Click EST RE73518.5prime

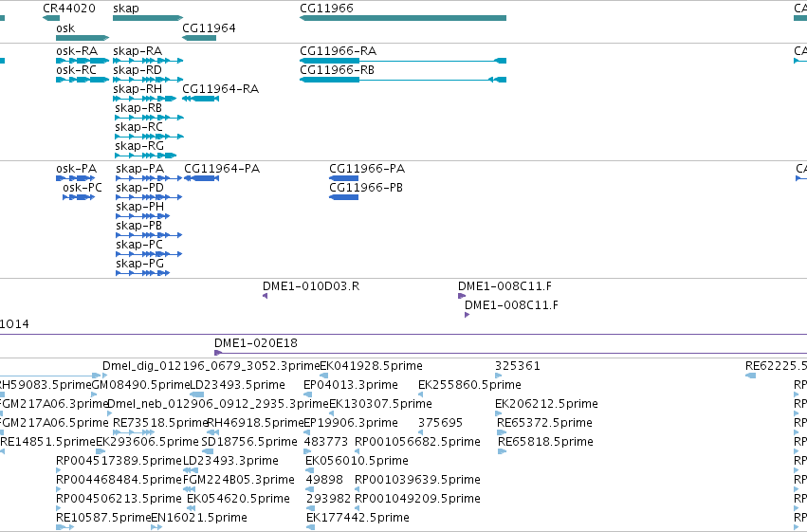[160, 423]
